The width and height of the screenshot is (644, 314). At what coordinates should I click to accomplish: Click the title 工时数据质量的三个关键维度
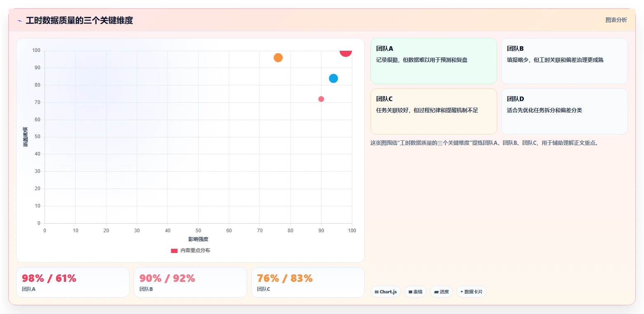tap(79, 21)
